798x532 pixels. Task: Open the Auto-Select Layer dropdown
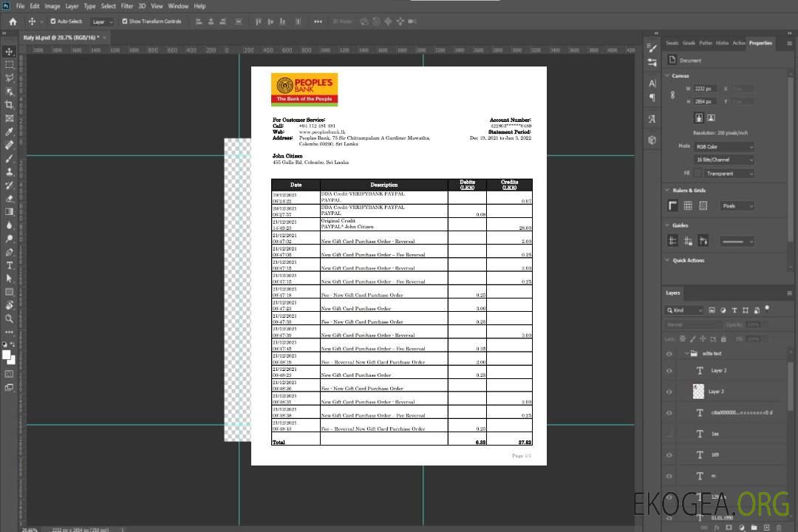[102, 22]
